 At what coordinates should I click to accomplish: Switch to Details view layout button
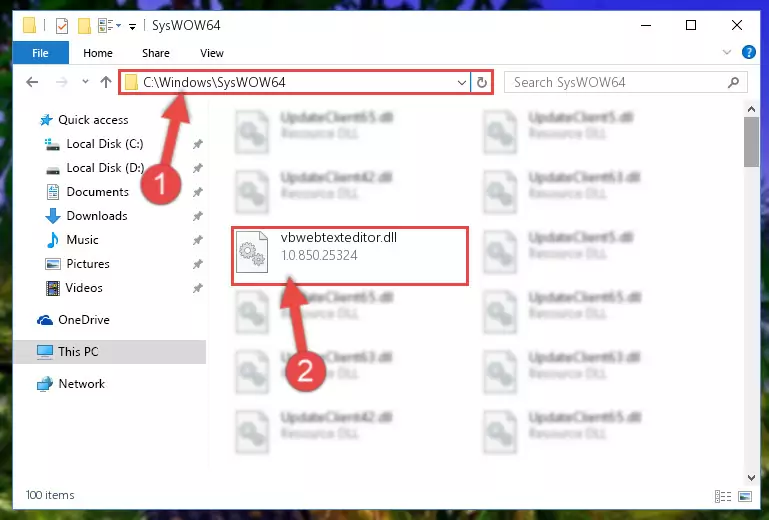(722, 496)
